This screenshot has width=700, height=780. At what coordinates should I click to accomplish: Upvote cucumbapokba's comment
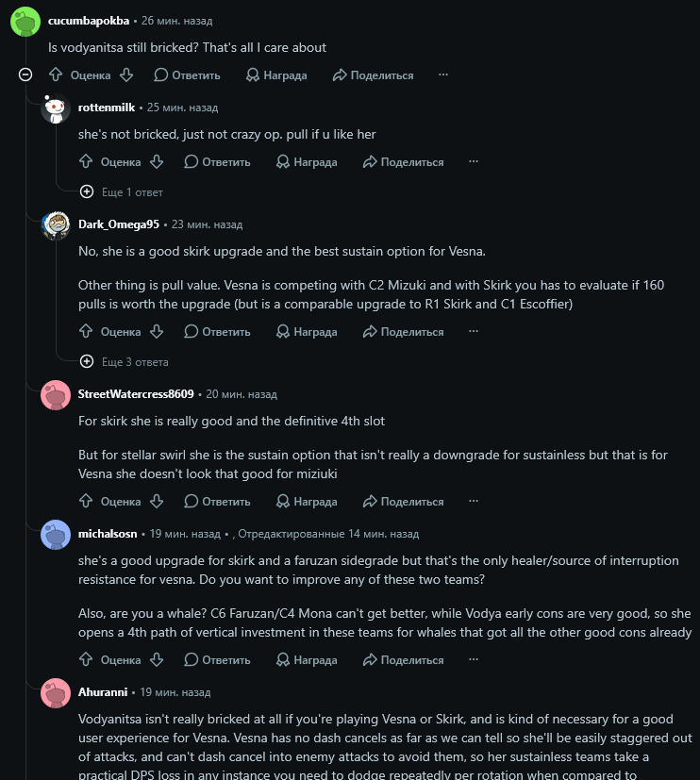56,75
